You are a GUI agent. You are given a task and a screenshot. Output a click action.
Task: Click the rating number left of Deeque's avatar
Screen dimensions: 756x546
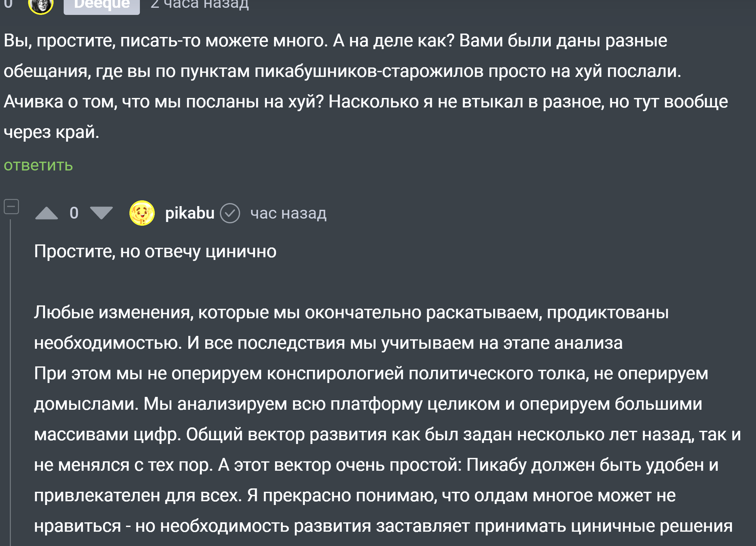[8, 4]
